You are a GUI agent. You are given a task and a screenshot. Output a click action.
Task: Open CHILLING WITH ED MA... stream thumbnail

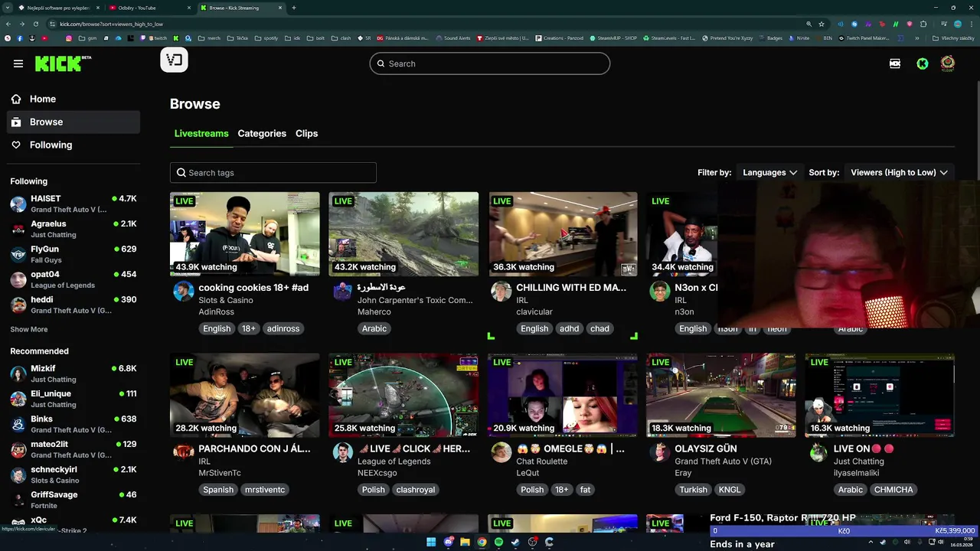563,233
